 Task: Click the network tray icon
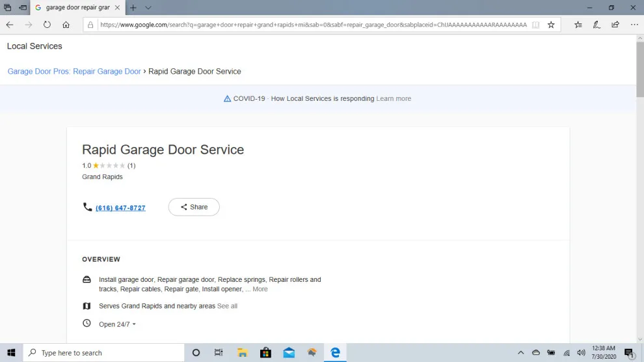tap(567, 352)
